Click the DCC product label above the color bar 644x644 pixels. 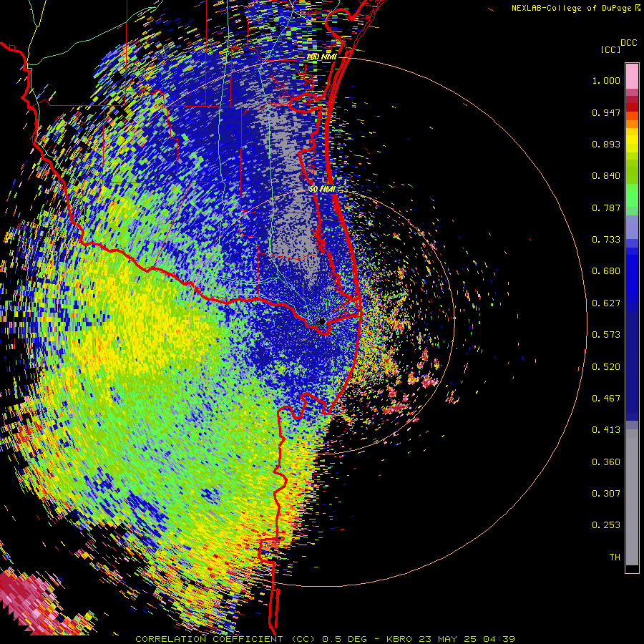(x=629, y=43)
